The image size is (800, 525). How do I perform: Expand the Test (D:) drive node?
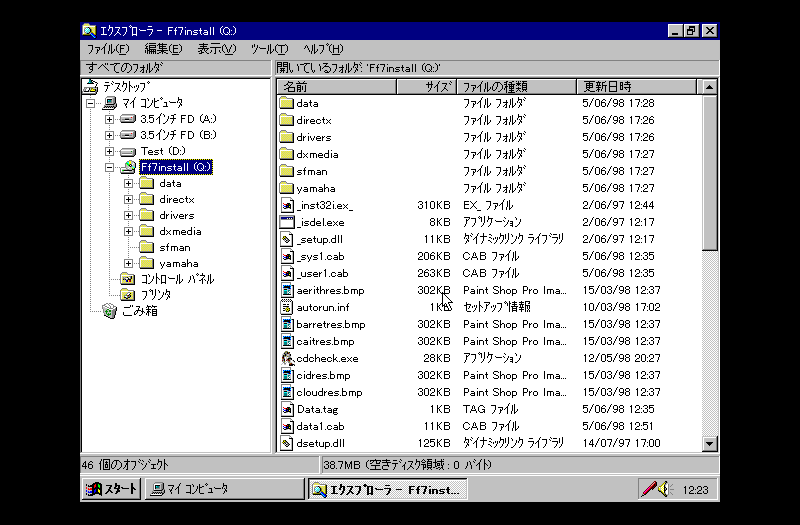tap(109, 151)
